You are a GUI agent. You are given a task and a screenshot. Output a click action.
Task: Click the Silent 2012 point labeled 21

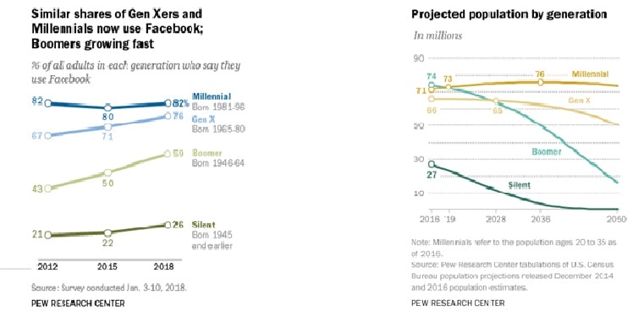47,235
